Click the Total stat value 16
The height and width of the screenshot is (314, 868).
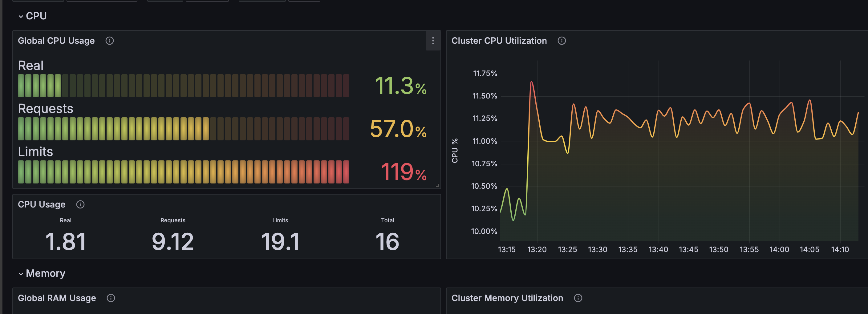coord(387,242)
